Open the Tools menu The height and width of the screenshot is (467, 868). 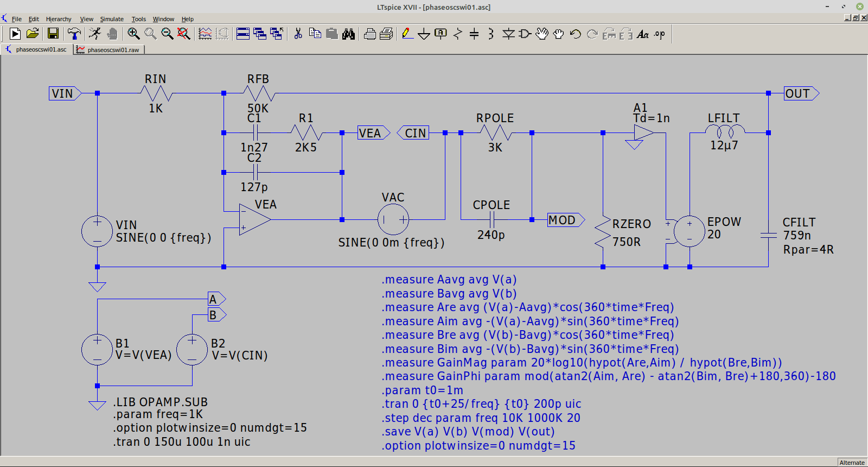tap(139, 19)
